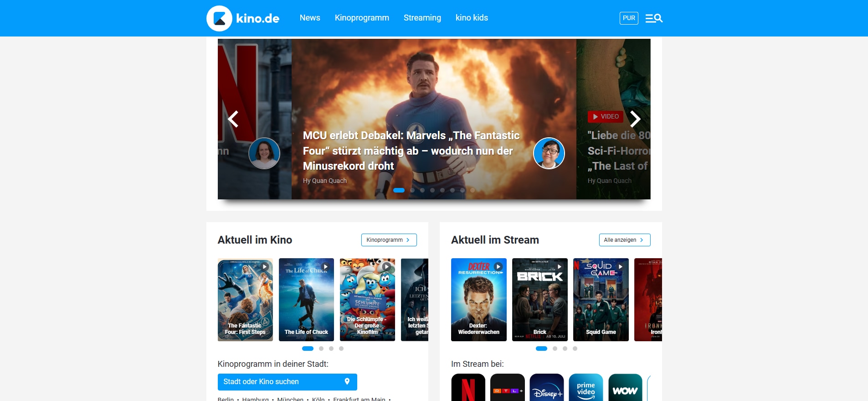This screenshot has width=868, height=401.
Task: Select the first hero carousel dot
Action: coord(399,190)
